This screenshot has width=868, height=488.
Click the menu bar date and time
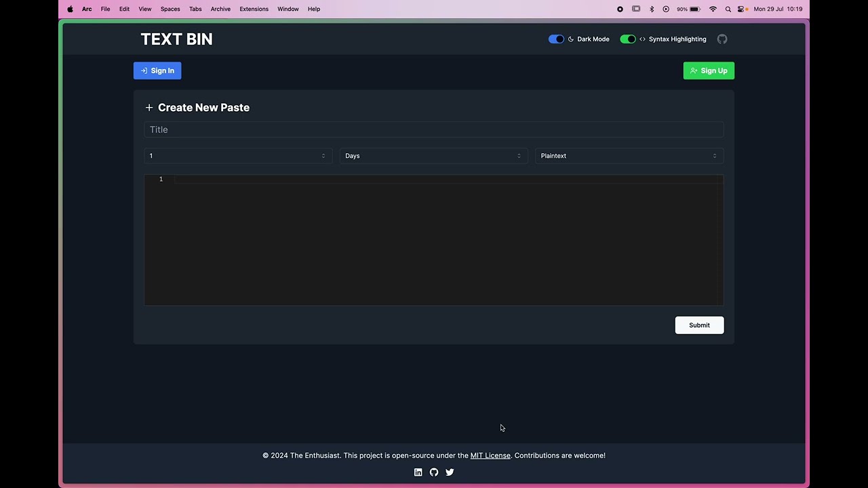778,9
